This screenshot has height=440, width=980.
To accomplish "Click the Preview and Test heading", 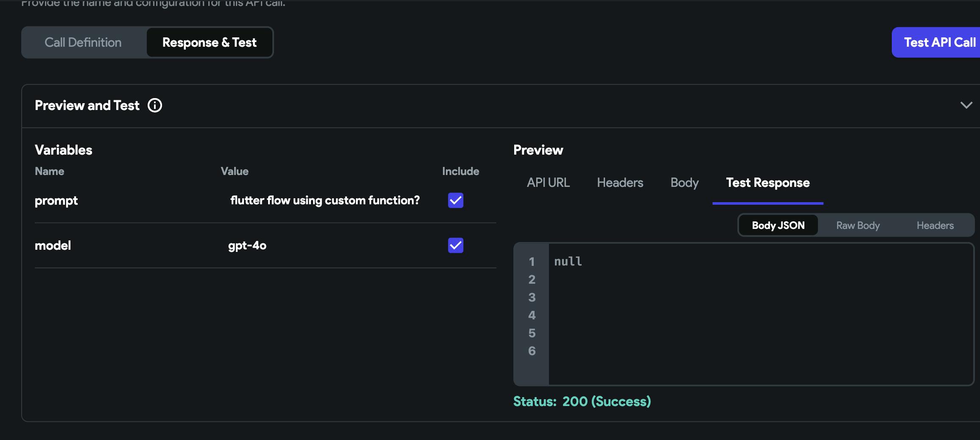I will point(87,105).
